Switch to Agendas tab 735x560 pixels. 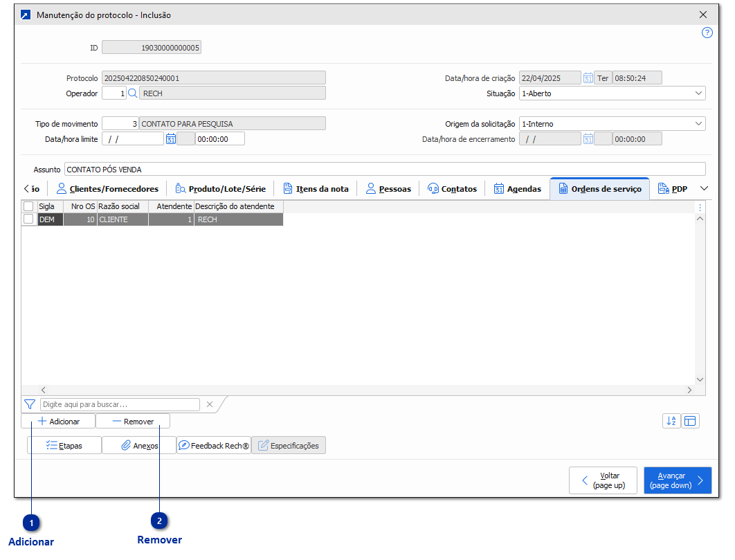pos(518,188)
